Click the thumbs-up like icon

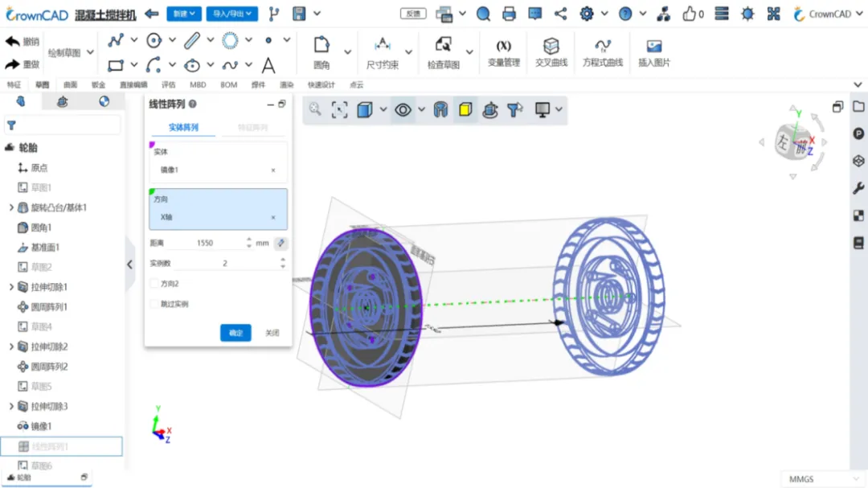coord(689,14)
